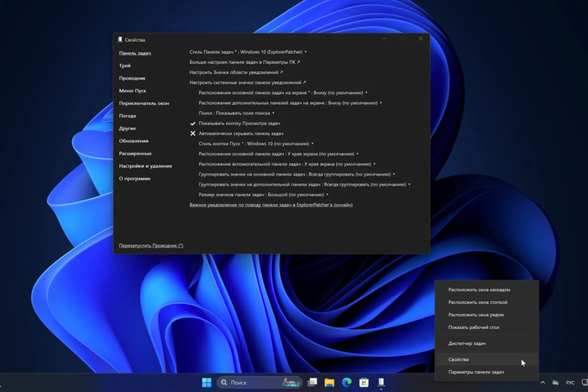The image size is (588, 392).
Task: Expand Стиль Панели задач dropdown
Action: [x=248, y=52]
